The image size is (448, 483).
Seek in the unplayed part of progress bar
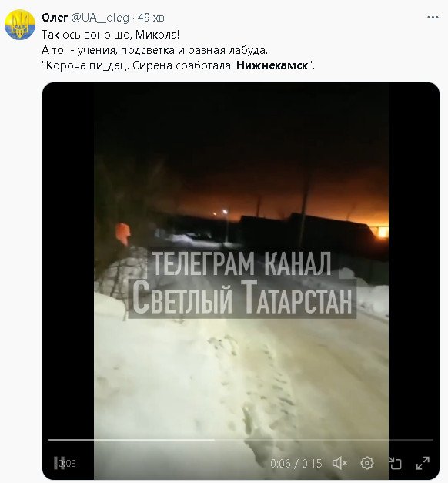[x=323, y=440]
